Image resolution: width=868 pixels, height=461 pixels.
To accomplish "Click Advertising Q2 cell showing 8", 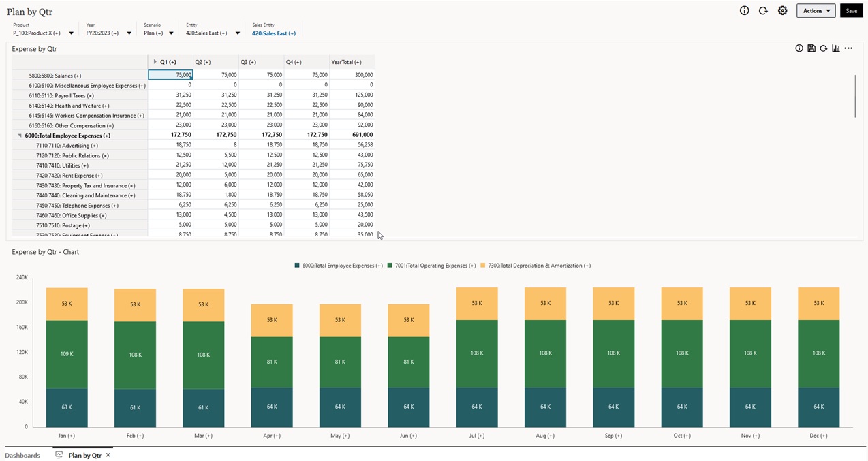I will click(216, 145).
